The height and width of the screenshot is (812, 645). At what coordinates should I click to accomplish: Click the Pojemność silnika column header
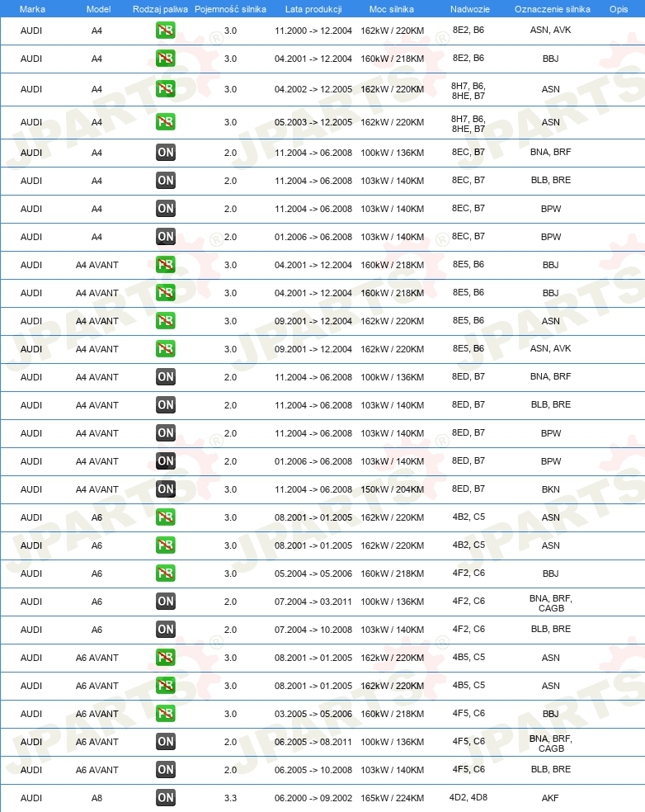click(x=230, y=9)
